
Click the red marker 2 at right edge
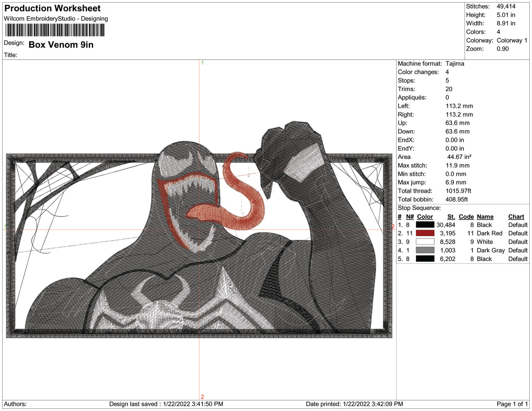pyautogui.click(x=393, y=226)
